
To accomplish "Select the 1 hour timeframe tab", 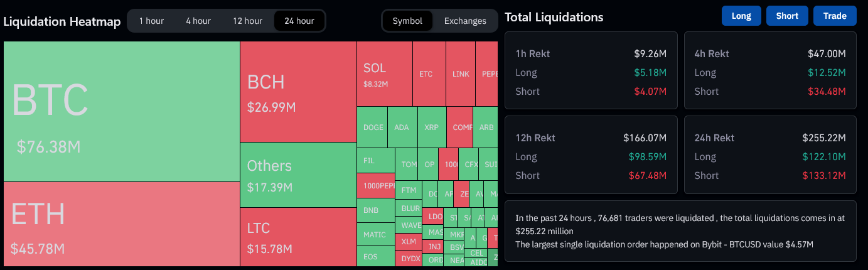I will (x=151, y=21).
